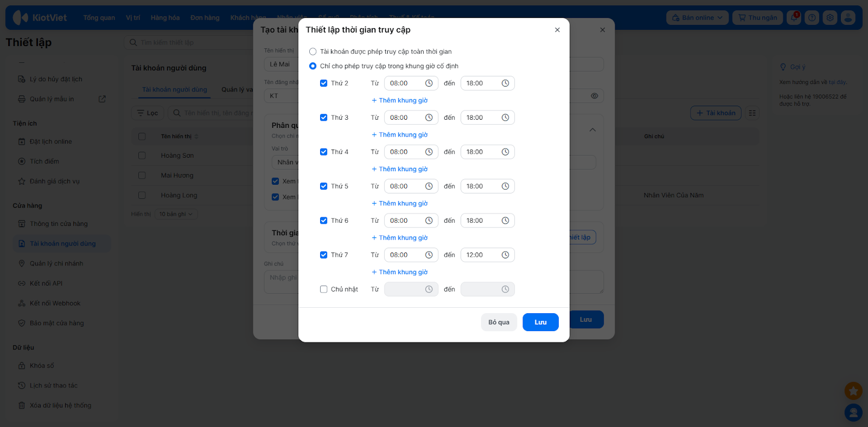Close the Thiết lập thời gian truy cập dialog
Viewport: 868px width, 427px height.
coord(557,30)
